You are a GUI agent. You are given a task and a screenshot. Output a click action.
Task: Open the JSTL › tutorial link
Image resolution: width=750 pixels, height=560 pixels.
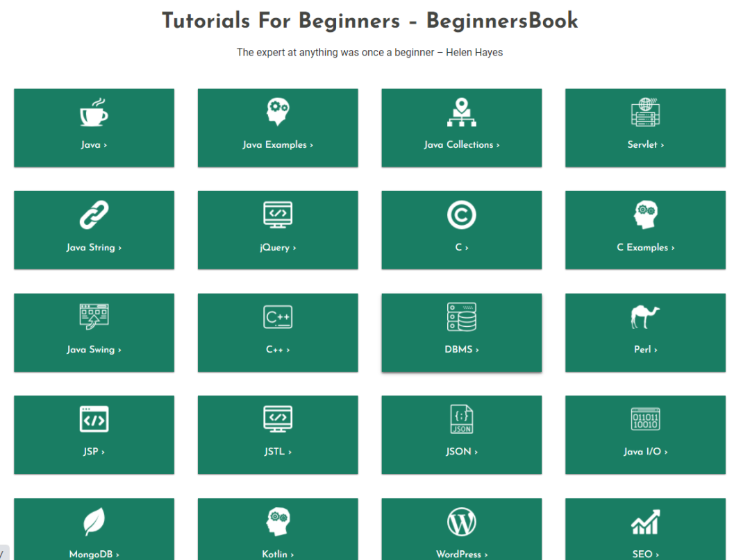278,452
